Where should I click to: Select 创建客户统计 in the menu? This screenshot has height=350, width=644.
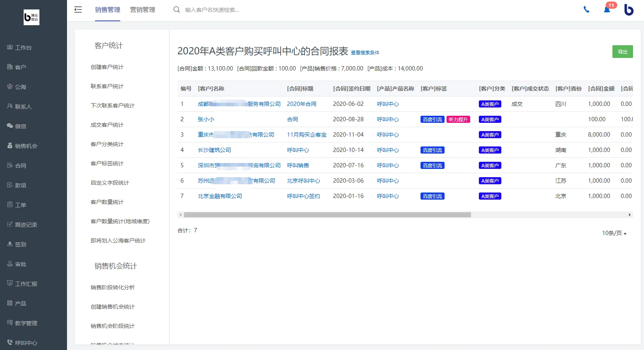point(107,67)
